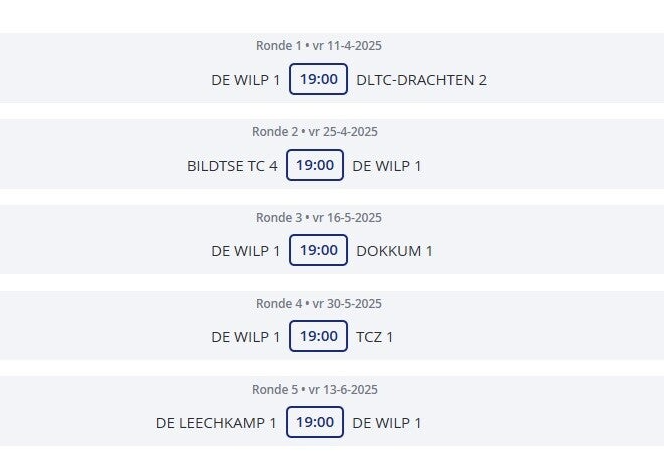Select the DE LEECHKAMP 1 team
This screenshot has height=476, width=664.
point(216,423)
